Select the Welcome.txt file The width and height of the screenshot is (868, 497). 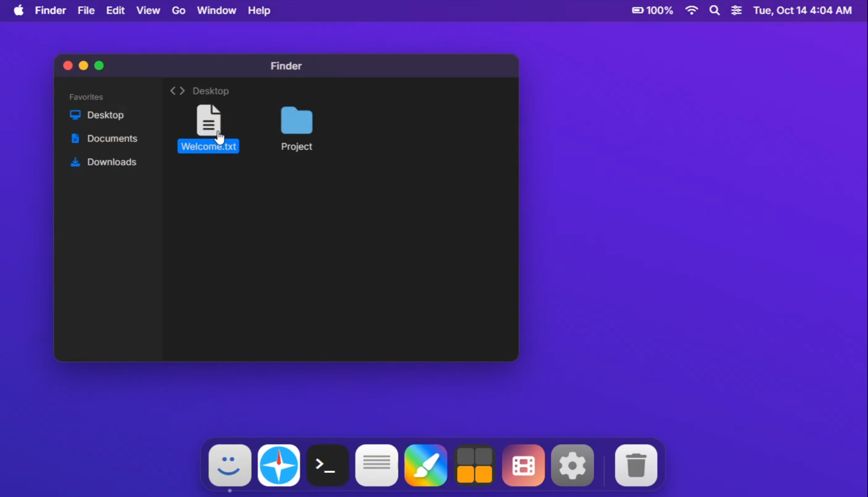click(208, 129)
